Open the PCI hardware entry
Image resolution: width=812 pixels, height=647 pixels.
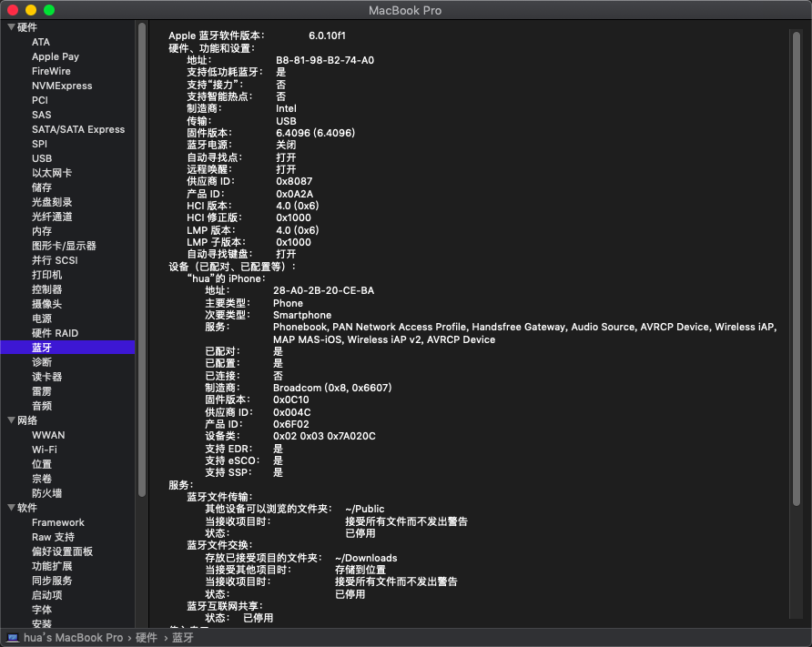[x=40, y=100]
